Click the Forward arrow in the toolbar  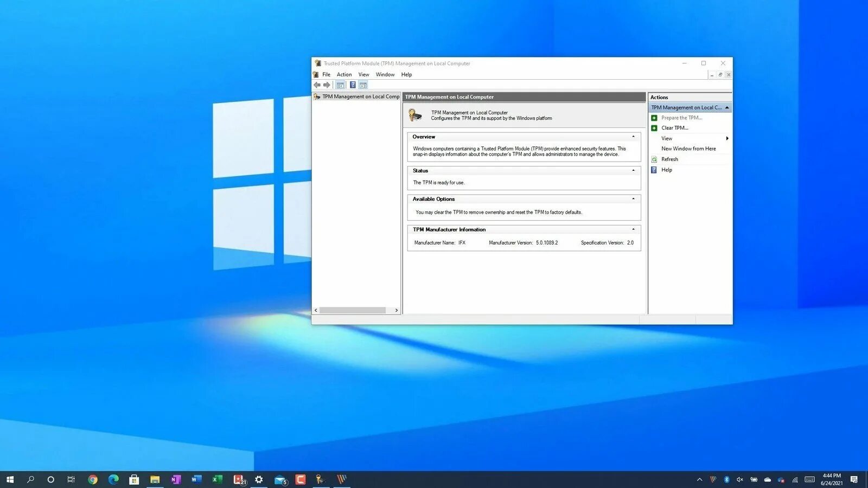327,85
